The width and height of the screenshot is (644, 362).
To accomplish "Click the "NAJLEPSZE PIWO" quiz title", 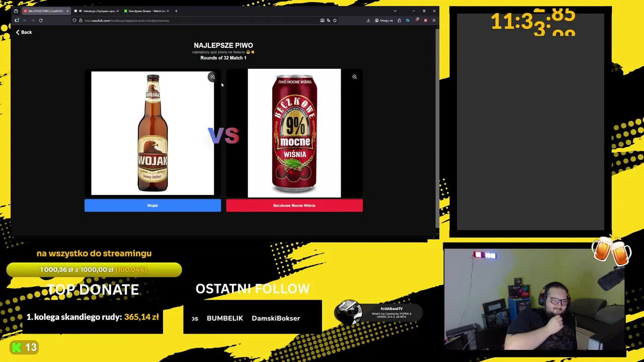I will [223, 45].
